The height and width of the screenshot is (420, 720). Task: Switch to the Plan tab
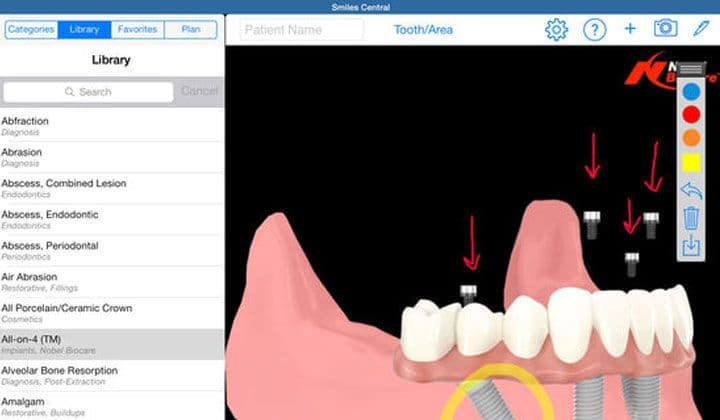[191, 29]
